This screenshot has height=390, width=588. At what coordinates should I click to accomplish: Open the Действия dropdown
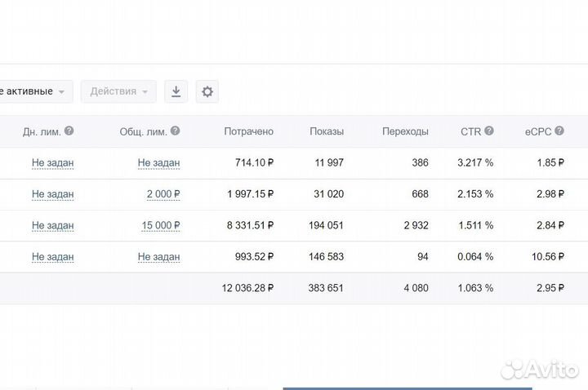pyautogui.click(x=118, y=91)
